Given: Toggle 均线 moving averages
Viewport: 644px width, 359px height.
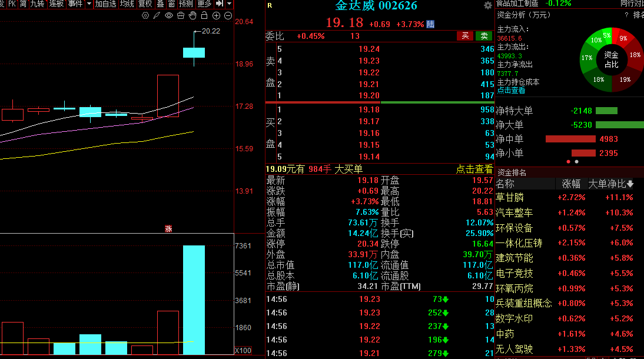Looking at the screenshot, I should click(x=127, y=4).
